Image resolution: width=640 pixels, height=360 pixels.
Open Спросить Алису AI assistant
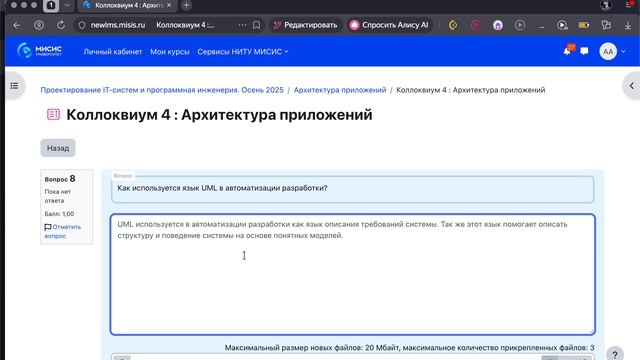click(x=390, y=25)
